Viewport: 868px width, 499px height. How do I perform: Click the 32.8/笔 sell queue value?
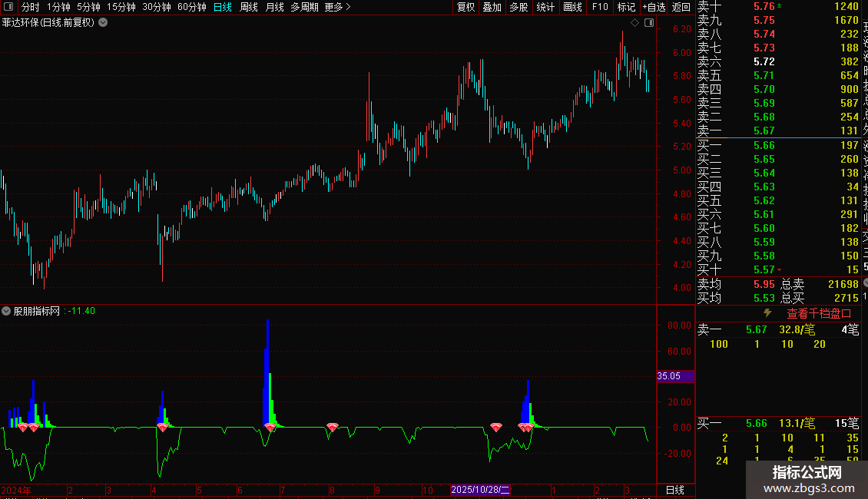[797, 330]
